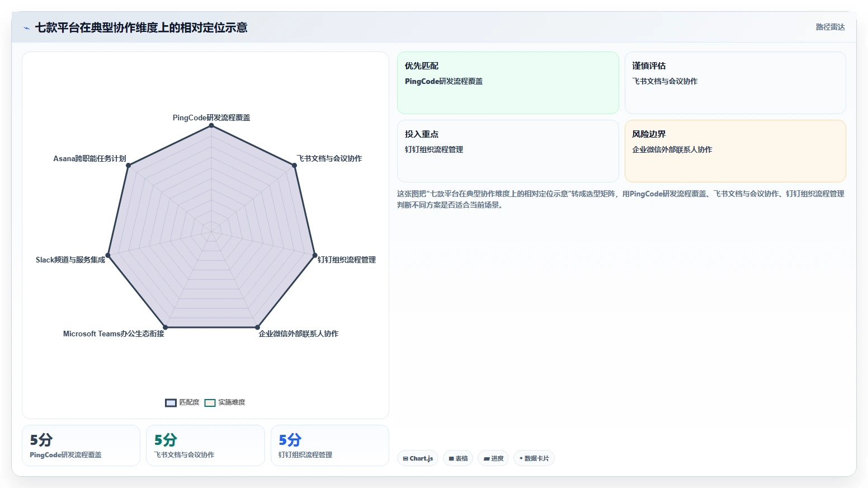Screen dimensions: 868x488
Task: Click the radar point at 企业微信外部联系人协作
Action: [x=257, y=327]
